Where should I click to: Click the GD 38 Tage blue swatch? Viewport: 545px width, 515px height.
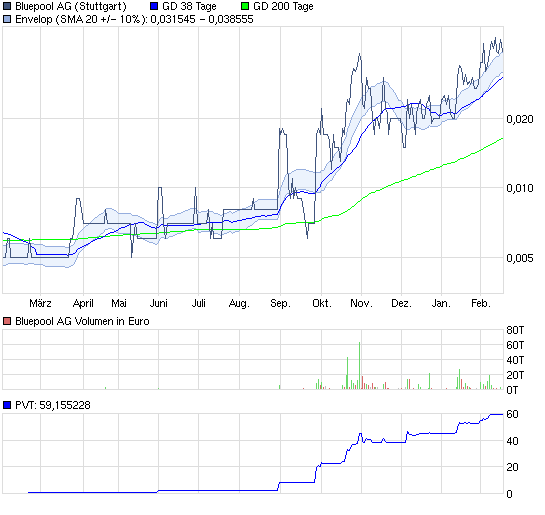click(154, 6)
